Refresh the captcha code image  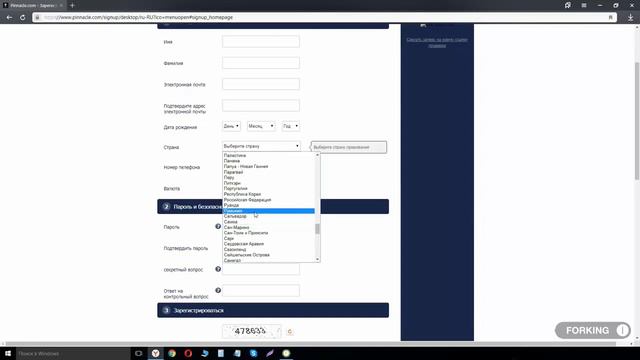tap(290, 331)
